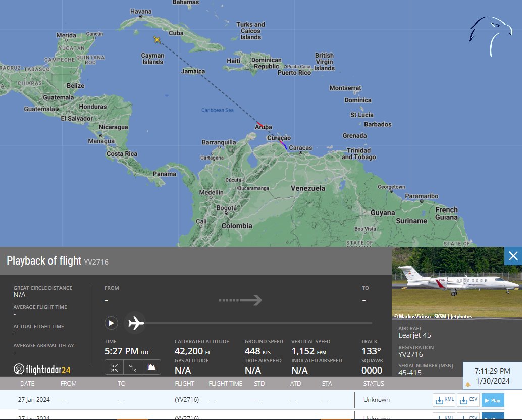Click the squawk value '0000'

[x=372, y=371]
